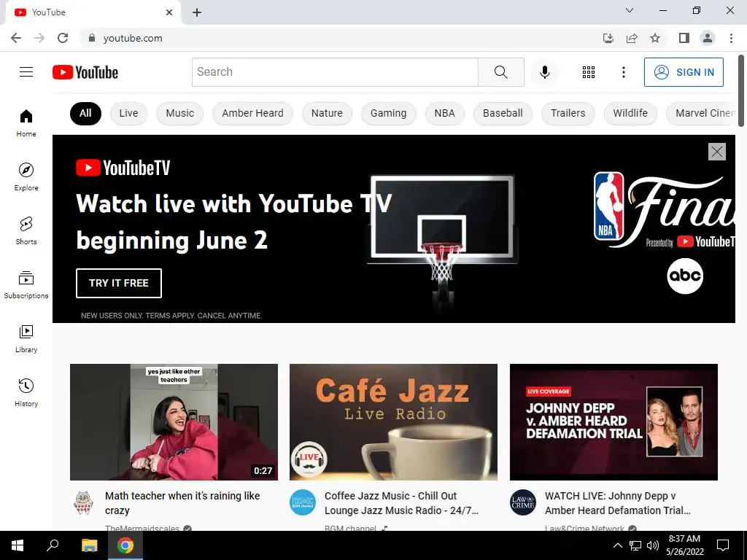Select the Baseball filter chip
Image resolution: width=747 pixels, height=560 pixels.
[503, 113]
